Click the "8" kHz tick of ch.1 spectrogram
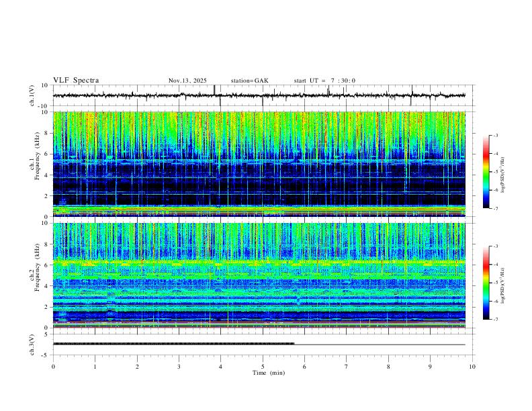532x411 pixels. coord(46,133)
